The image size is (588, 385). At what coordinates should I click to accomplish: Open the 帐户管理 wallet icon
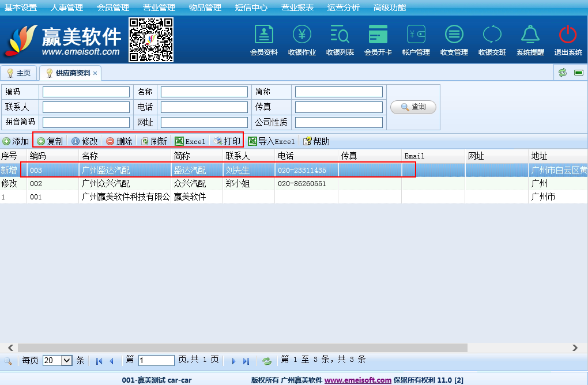tap(416, 36)
